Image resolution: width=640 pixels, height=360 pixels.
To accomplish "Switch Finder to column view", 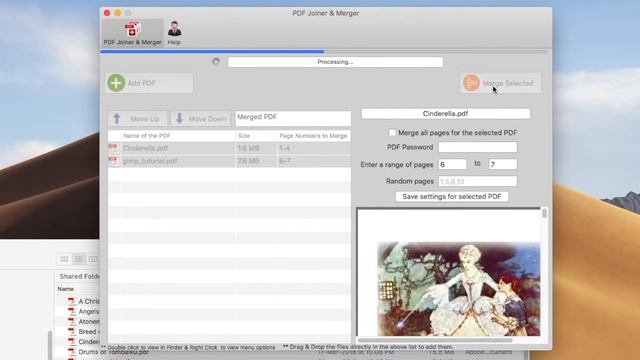I will [x=93, y=259].
